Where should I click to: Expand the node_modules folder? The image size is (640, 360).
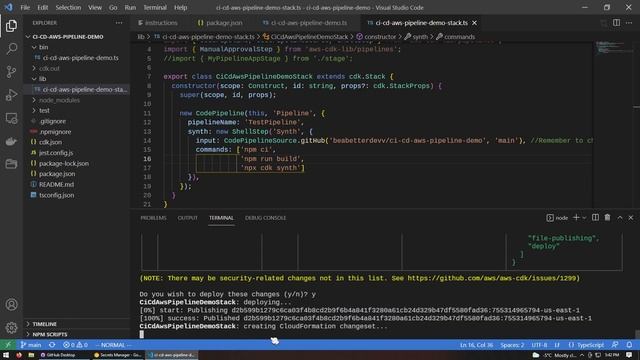76,100
